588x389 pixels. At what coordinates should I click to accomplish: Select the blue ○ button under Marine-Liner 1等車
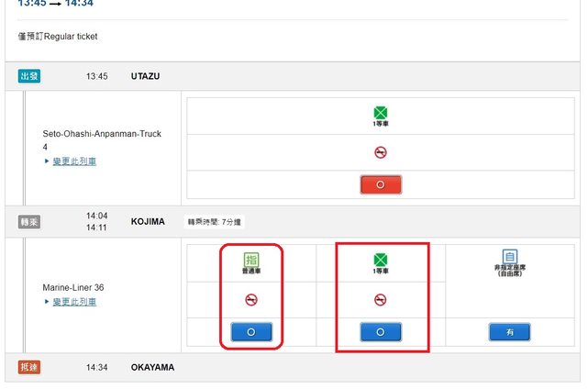(x=381, y=331)
